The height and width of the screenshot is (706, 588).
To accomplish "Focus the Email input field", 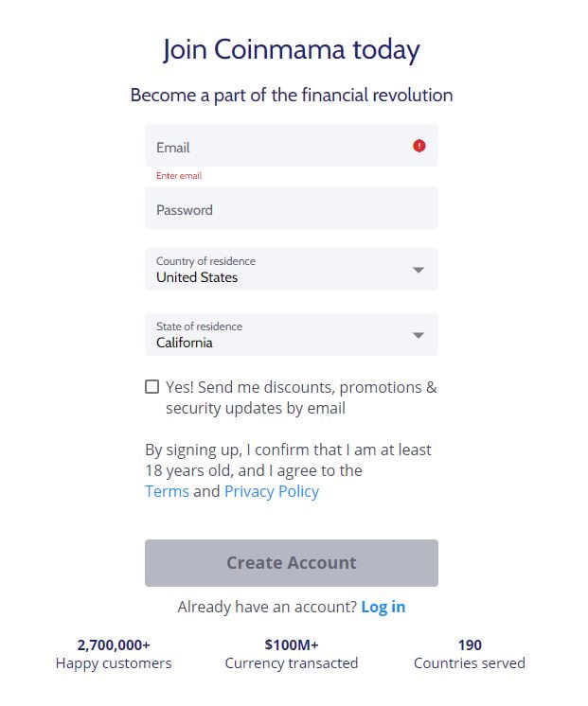I will (x=291, y=146).
